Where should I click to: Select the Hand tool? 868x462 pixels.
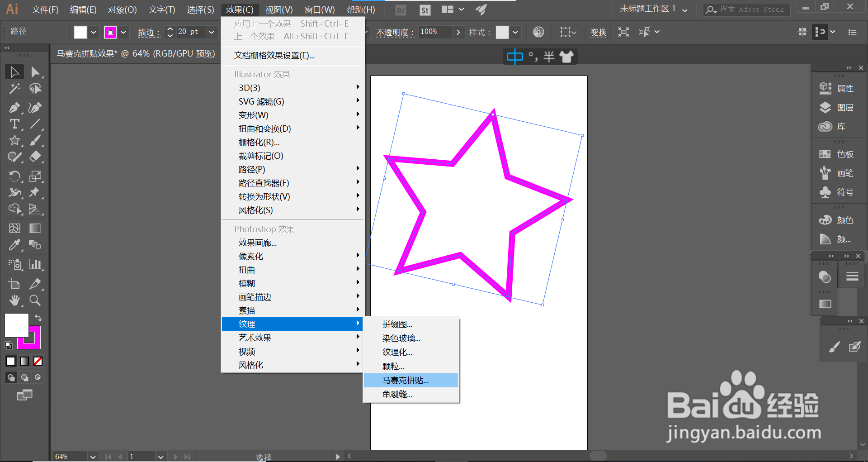pos(14,300)
